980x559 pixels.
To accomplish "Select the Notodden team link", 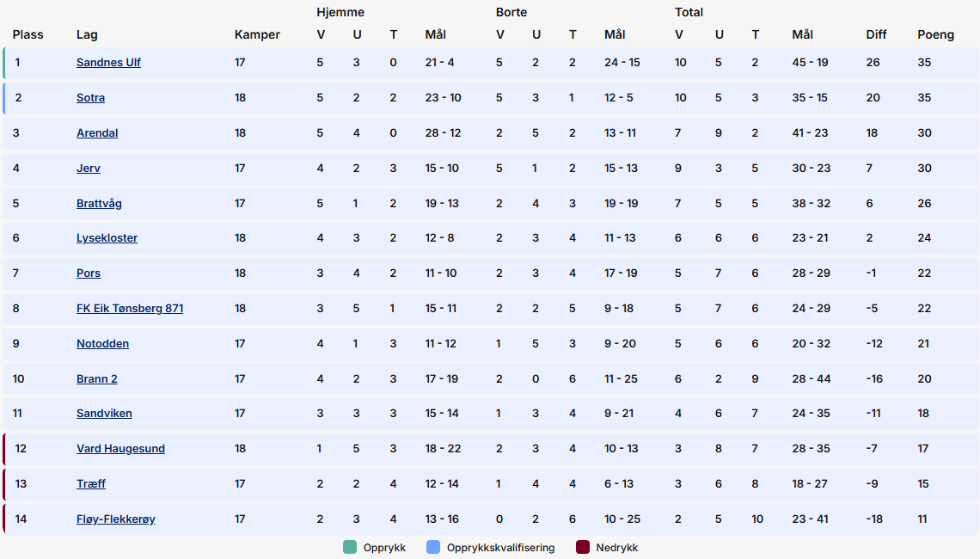I will pos(102,344).
